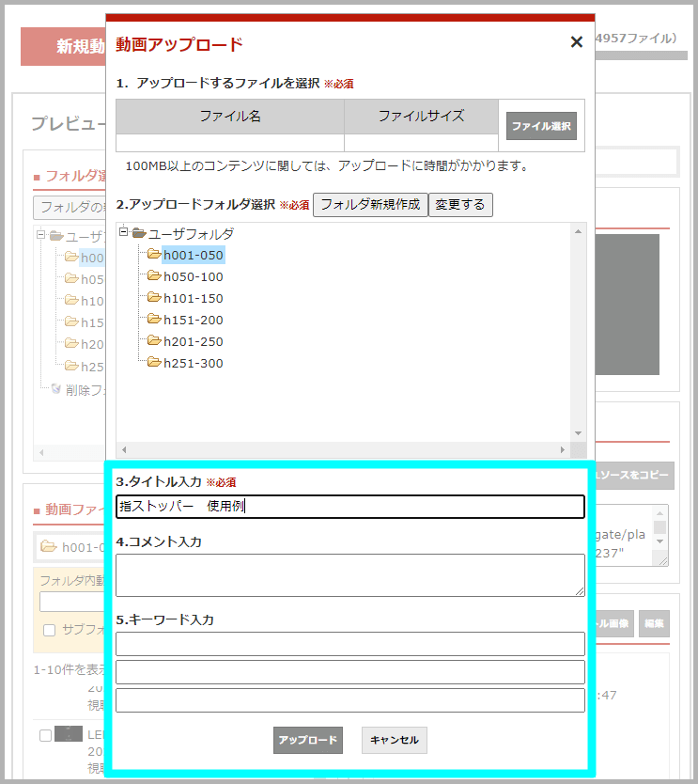Image resolution: width=698 pixels, height=784 pixels.
Task: Click the third キーワード入力 field
Action: 350,700
